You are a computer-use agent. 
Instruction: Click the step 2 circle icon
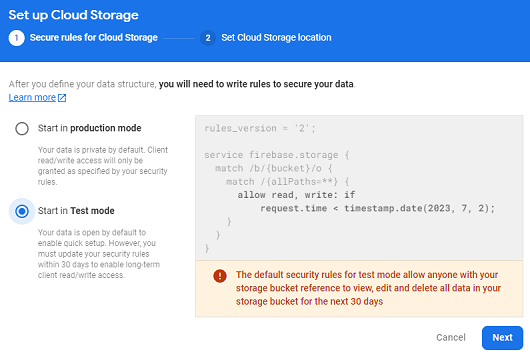(208, 38)
